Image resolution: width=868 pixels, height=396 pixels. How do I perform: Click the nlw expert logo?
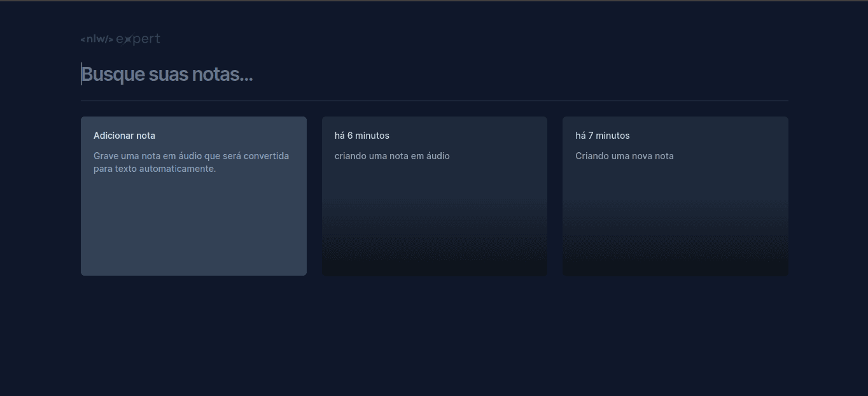120,39
